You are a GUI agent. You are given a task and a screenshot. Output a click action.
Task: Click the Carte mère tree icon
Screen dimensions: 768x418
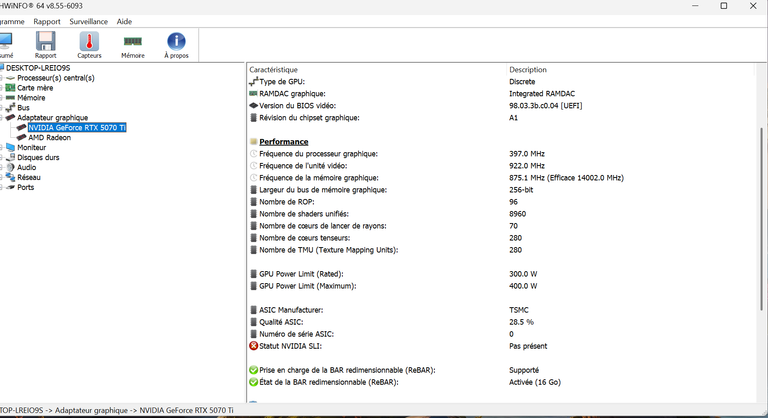10,88
